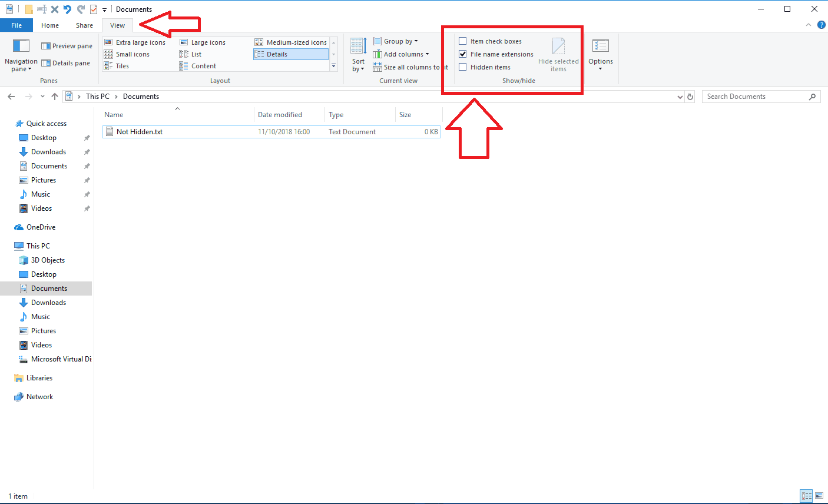
Task: Select the Extra large icons layout
Action: (x=136, y=42)
